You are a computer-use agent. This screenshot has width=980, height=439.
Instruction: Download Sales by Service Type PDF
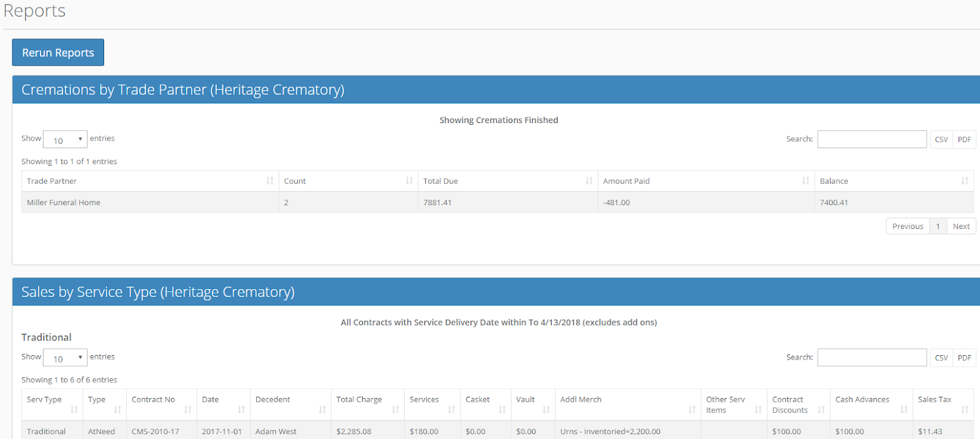964,358
